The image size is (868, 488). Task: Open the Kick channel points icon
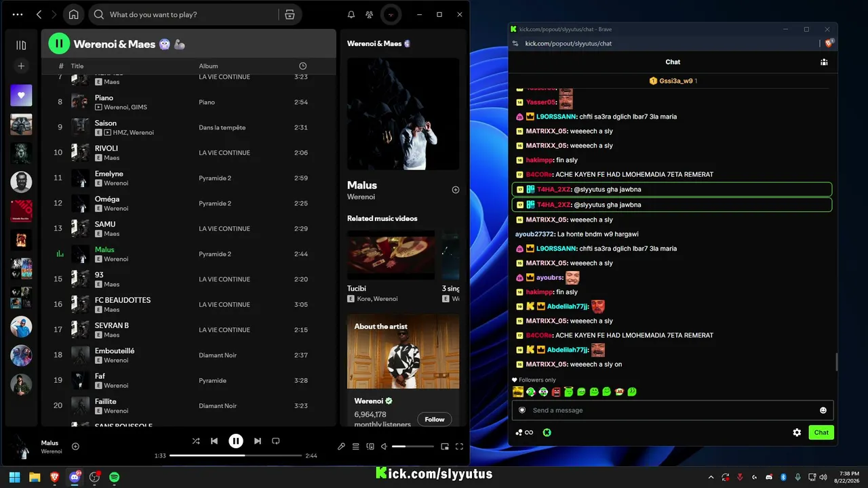[x=524, y=432]
